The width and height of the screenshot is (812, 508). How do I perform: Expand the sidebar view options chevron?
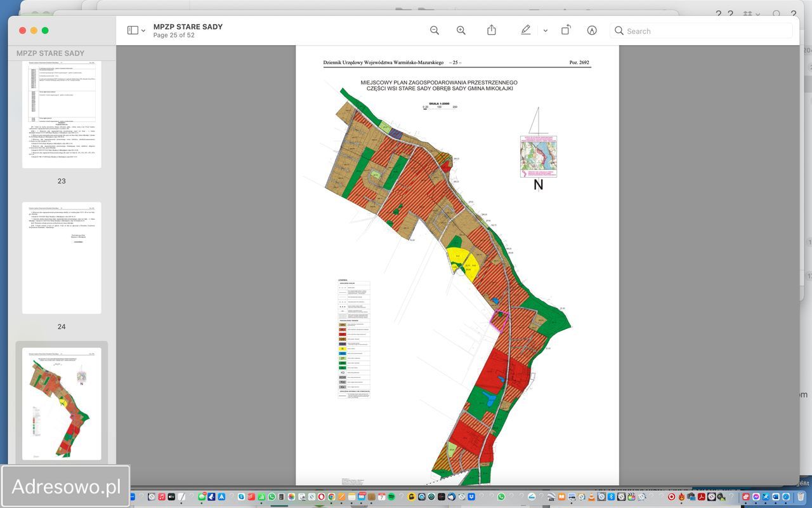143,30
